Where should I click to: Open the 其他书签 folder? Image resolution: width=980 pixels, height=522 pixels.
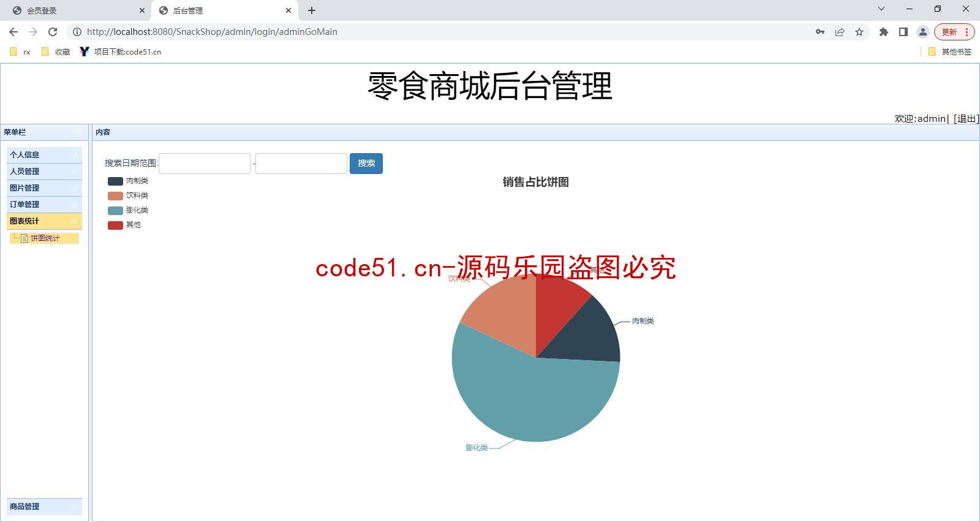(950, 52)
